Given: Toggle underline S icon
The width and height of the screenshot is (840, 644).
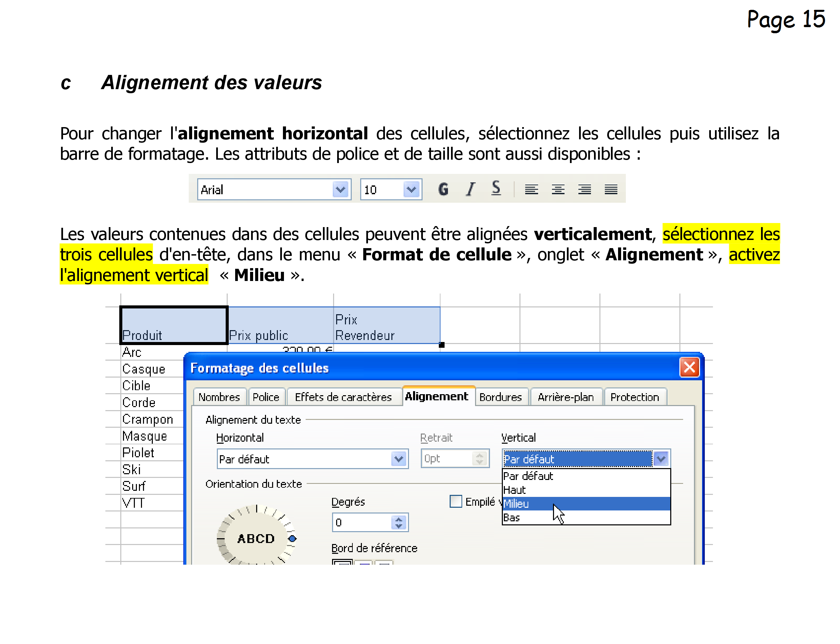Looking at the screenshot, I should (x=496, y=188).
